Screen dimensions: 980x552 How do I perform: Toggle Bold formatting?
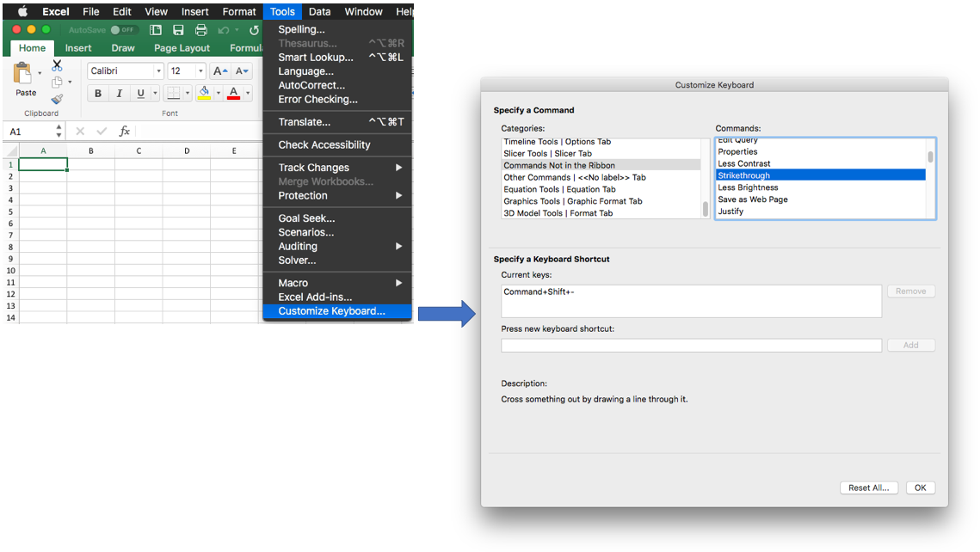(x=97, y=94)
